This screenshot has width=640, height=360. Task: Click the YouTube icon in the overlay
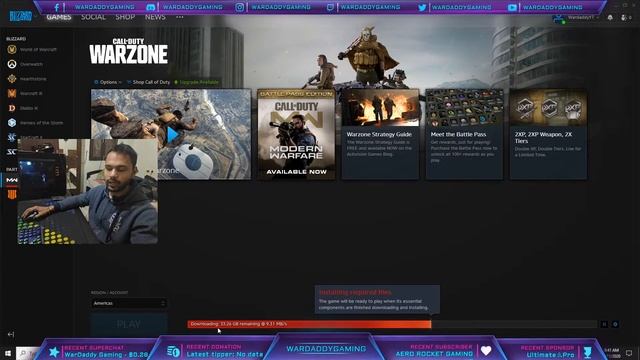point(512,7)
